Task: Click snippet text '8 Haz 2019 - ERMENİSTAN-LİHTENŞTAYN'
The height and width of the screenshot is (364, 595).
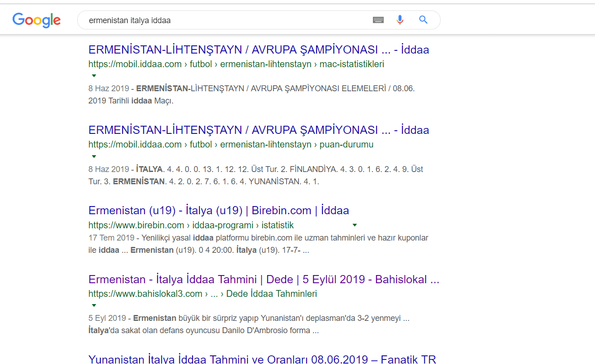Action: click(251, 89)
